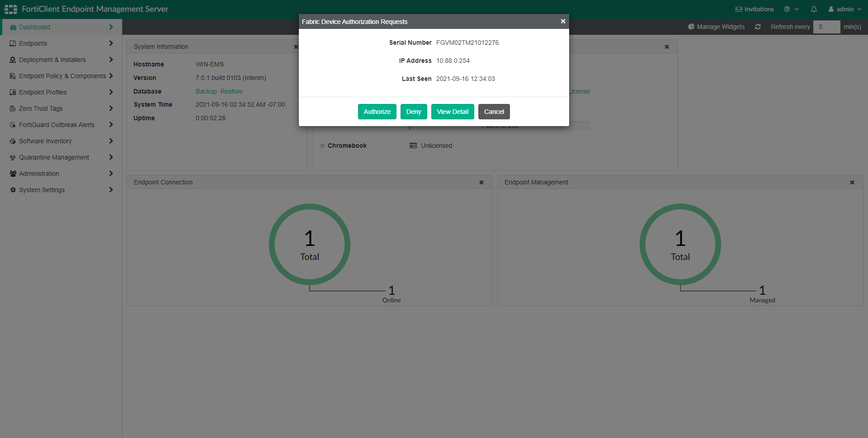Open FortiGuard Outbreak Alerts menu item

coord(61,125)
